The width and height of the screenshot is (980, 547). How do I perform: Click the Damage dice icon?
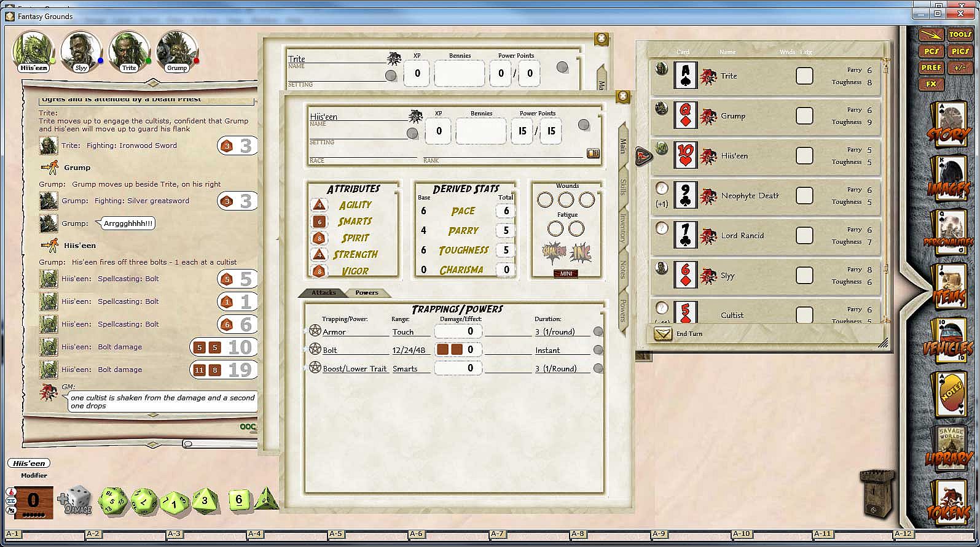pyautogui.click(x=75, y=500)
